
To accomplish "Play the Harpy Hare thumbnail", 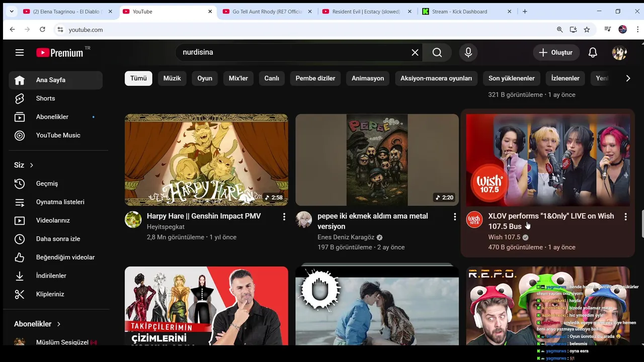I will pos(206,160).
